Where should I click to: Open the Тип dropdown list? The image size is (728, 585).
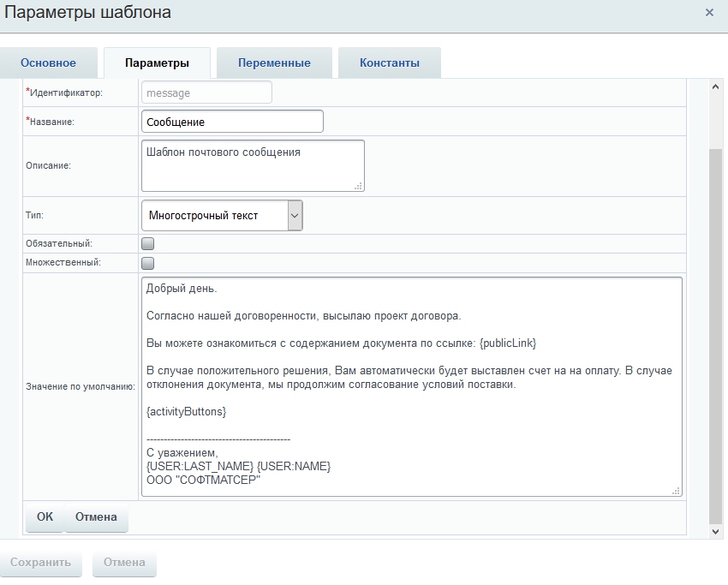[x=221, y=216]
